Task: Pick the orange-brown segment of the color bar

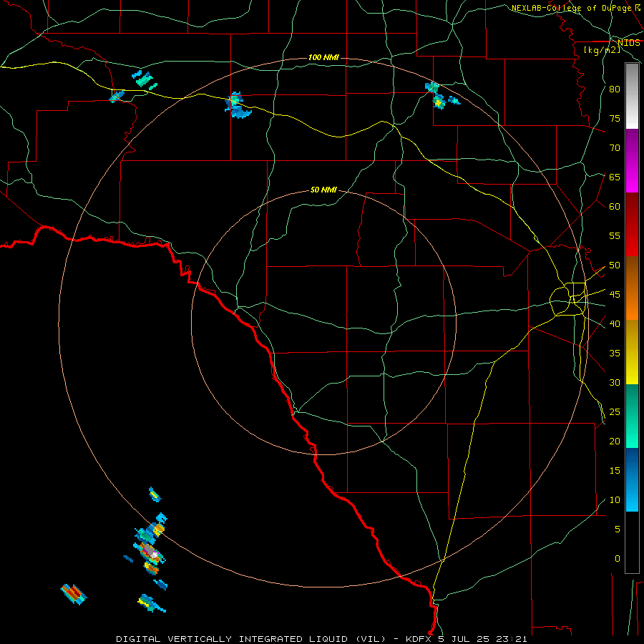Action: pyautogui.click(x=632, y=288)
